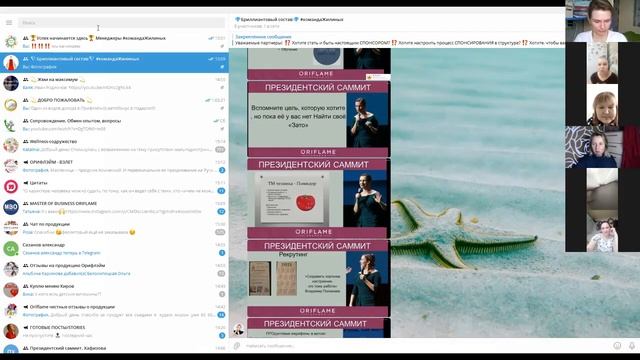The height and width of the screenshot is (360, 640).
Task: Click the microphone voice message icon
Action: (x=632, y=346)
